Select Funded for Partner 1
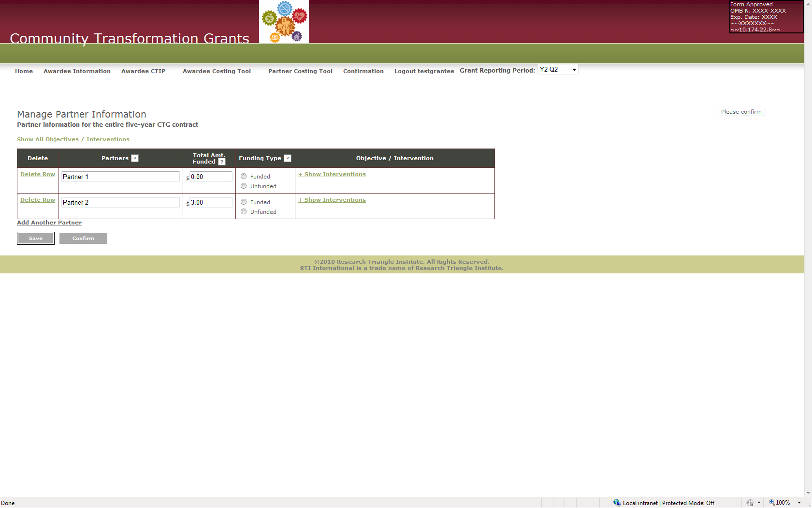Viewport: 812px width, 508px height. (x=244, y=177)
